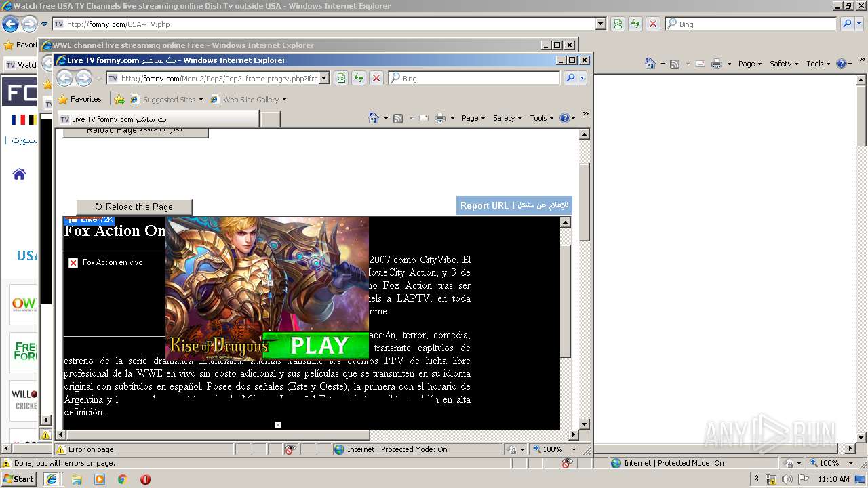Screen dimensions: 868x488
Task: Open Page menu in main USA TV window
Action: (750, 64)
